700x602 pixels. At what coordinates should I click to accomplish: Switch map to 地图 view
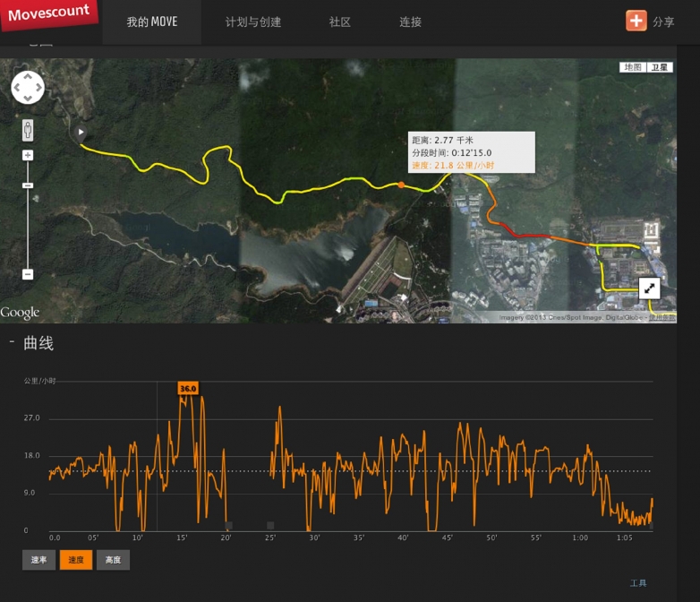(x=633, y=67)
